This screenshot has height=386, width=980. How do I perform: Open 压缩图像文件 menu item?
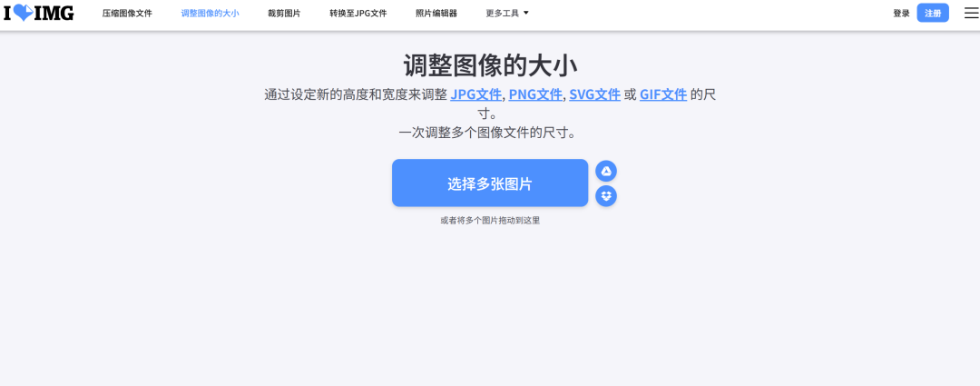(127, 13)
